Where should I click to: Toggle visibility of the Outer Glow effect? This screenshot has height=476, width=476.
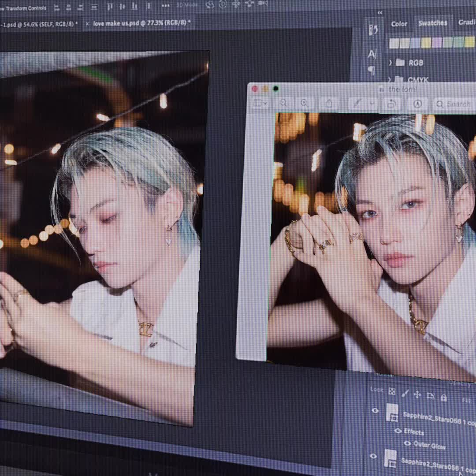(x=407, y=443)
